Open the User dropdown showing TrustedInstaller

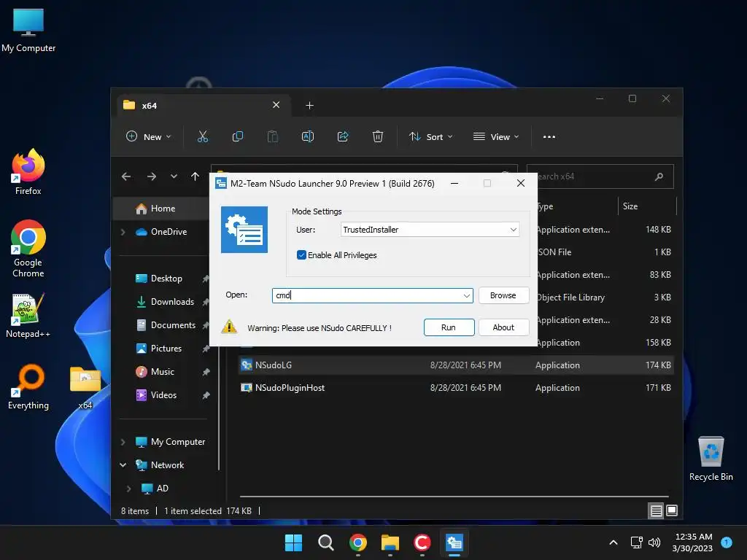tap(430, 230)
